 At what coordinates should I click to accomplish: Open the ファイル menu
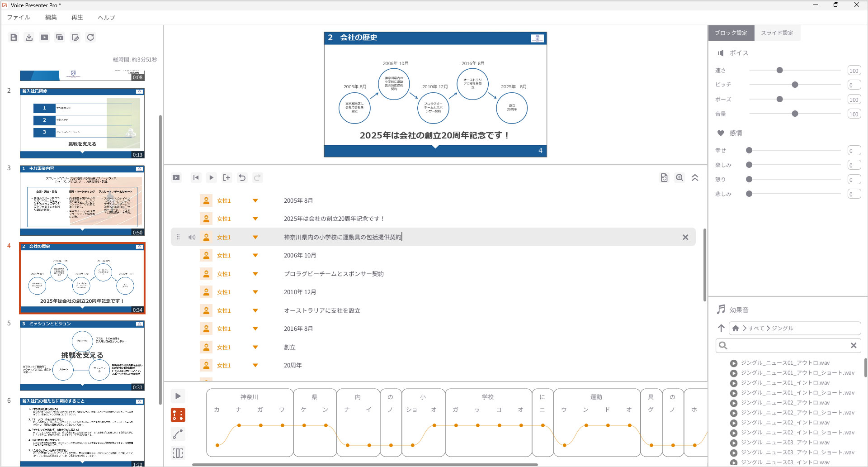[x=19, y=17]
